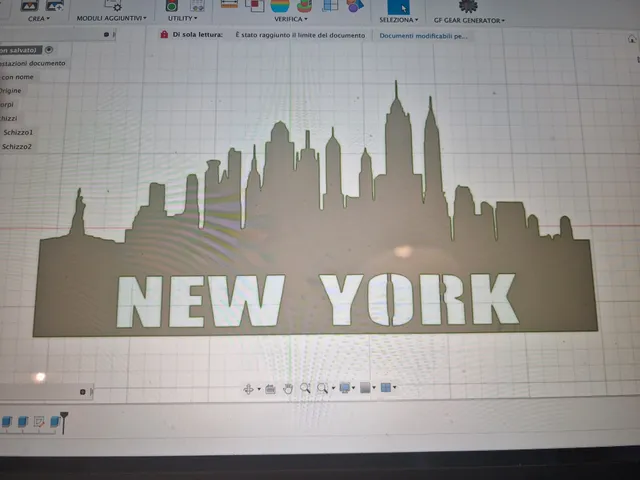
Task: Launch the GF Gear Generator gear icon
Action: (x=468, y=6)
